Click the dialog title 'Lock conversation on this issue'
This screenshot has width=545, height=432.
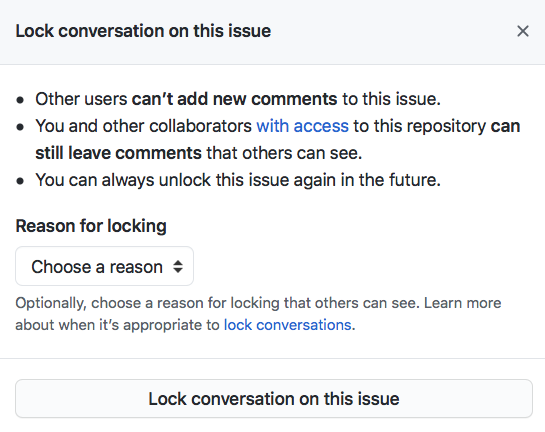(143, 31)
